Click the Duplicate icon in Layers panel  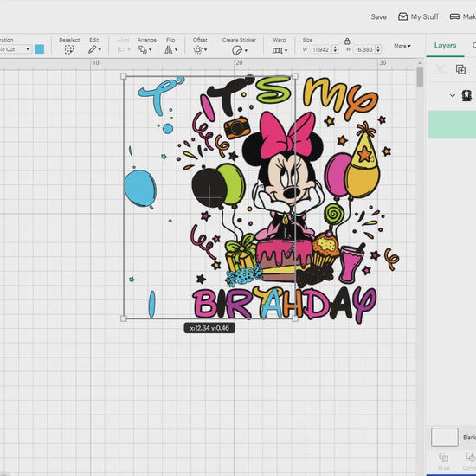460,69
